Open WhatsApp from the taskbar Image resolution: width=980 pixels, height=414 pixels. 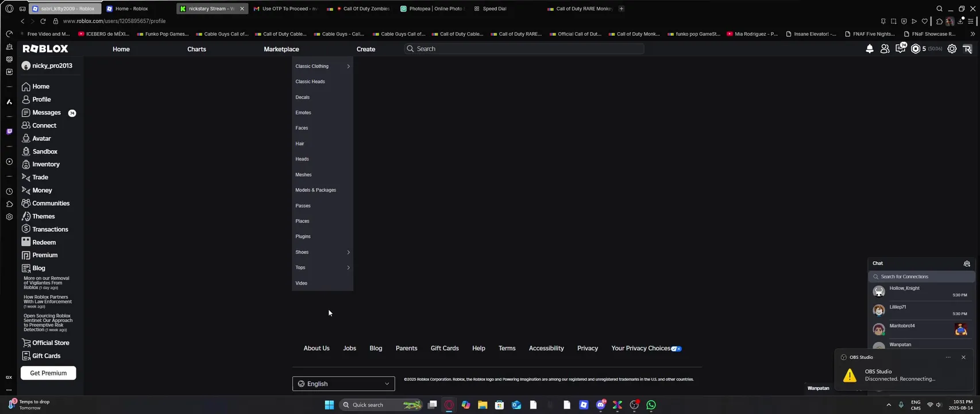point(651,405)
